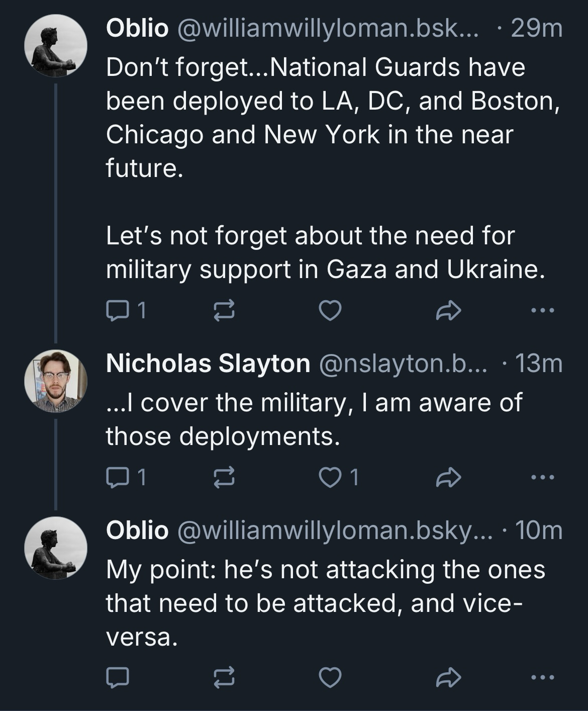
Task: Click Nicholas Slayton's avatar photo
Action: point(56,381)
